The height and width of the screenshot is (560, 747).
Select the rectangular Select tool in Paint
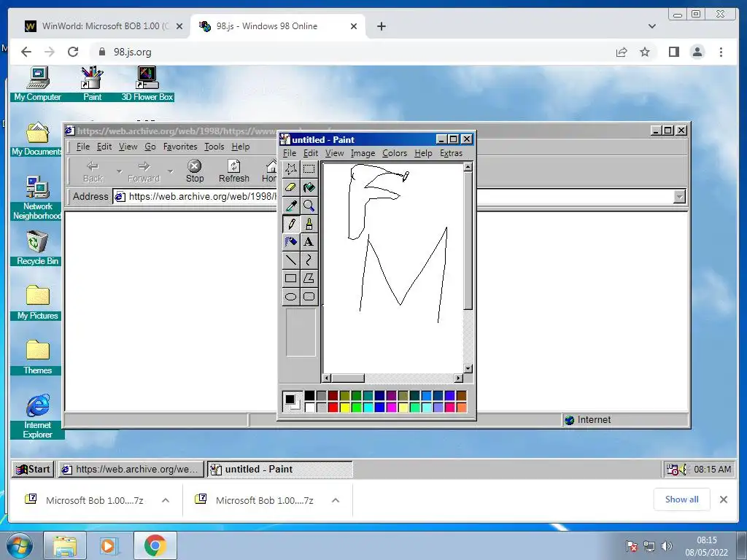[x=309, y=169]
